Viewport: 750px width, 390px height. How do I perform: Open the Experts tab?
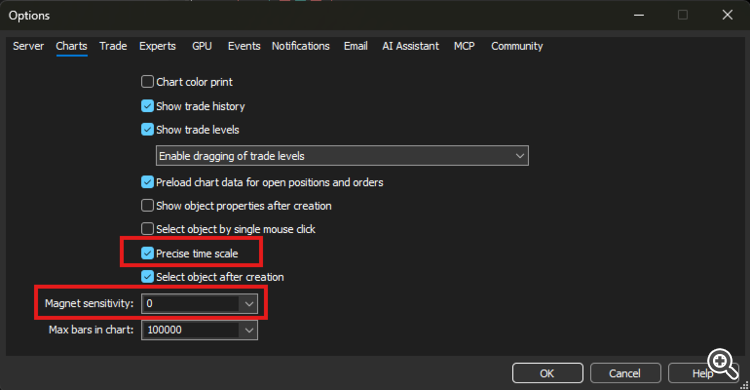157,46
